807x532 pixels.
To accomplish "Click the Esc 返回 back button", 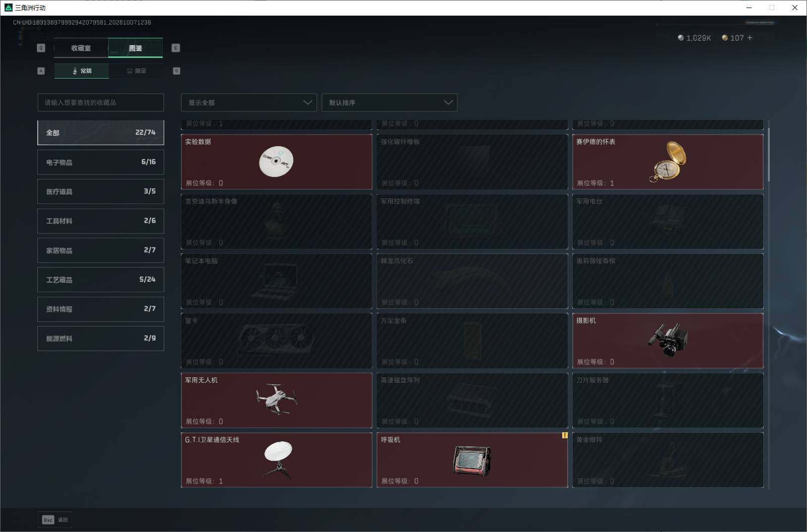I will (x=55, y=520).
